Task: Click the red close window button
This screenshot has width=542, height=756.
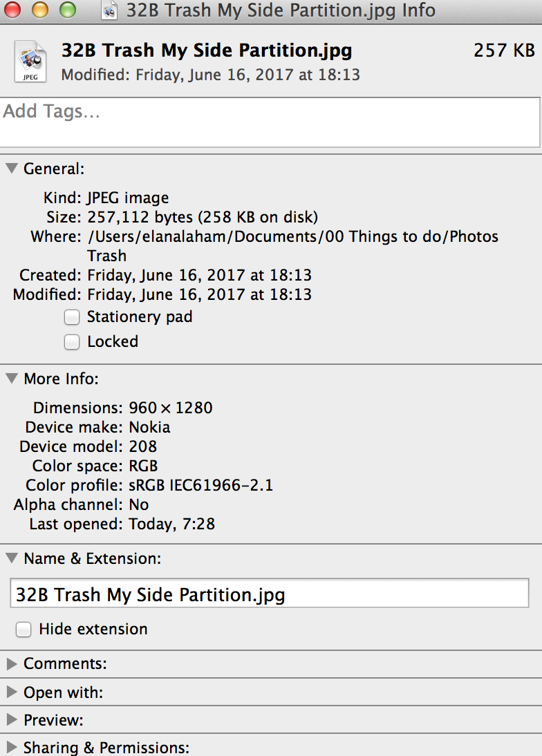Action: [12, 10]
